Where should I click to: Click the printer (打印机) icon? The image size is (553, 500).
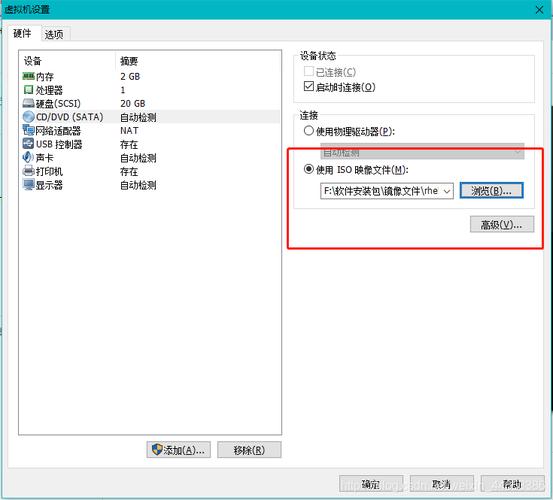point(28,171)
